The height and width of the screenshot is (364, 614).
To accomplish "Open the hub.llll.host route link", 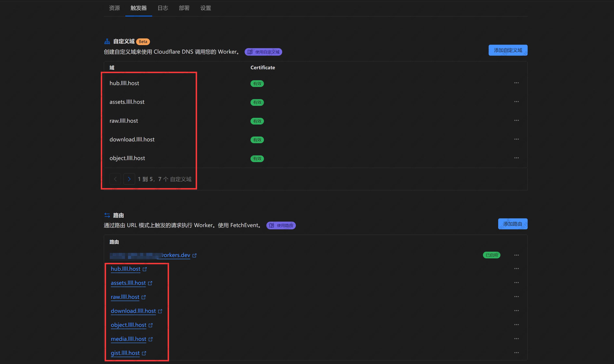I will pyautogui.click(x=125, y=269).
